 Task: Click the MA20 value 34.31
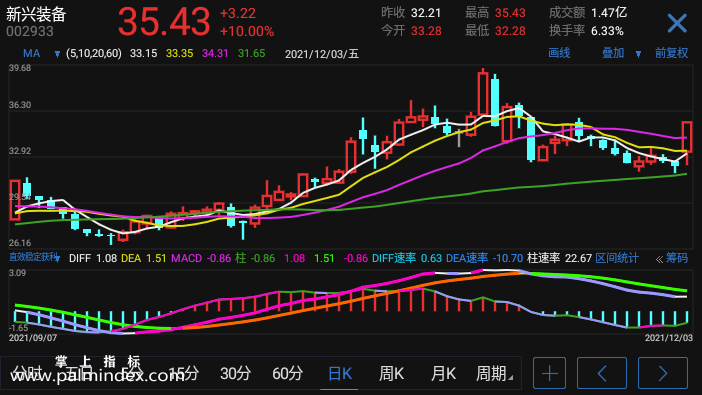point(215,54)
